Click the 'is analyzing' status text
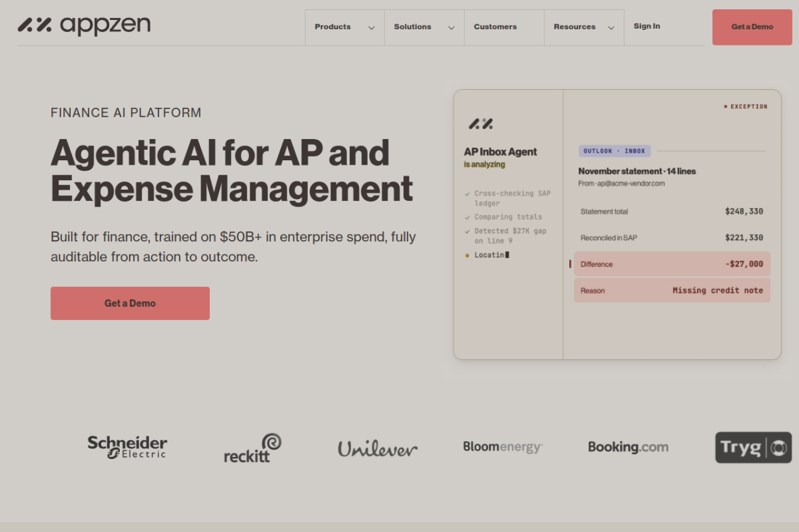The width and height of the screenshot is (799, 532). (484, 165)
